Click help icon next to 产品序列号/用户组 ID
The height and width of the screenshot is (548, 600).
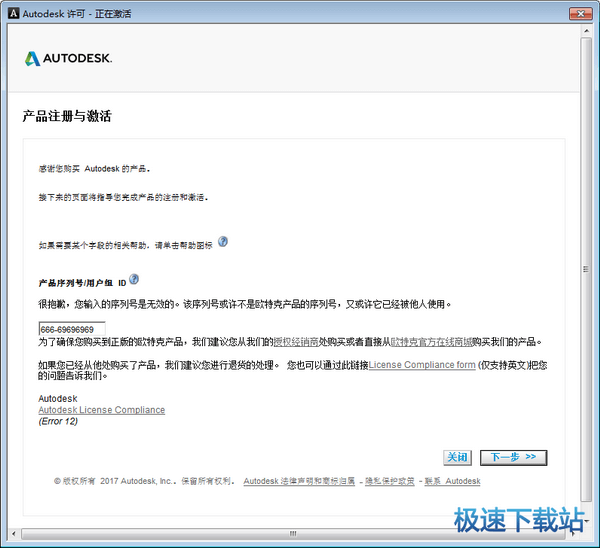134,280
